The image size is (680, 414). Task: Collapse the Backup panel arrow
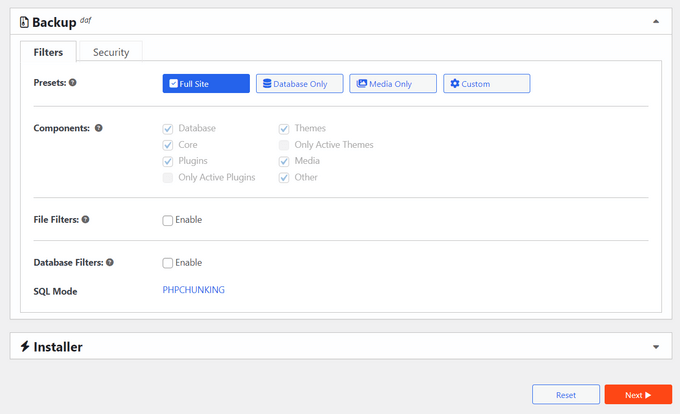point(655,21)
